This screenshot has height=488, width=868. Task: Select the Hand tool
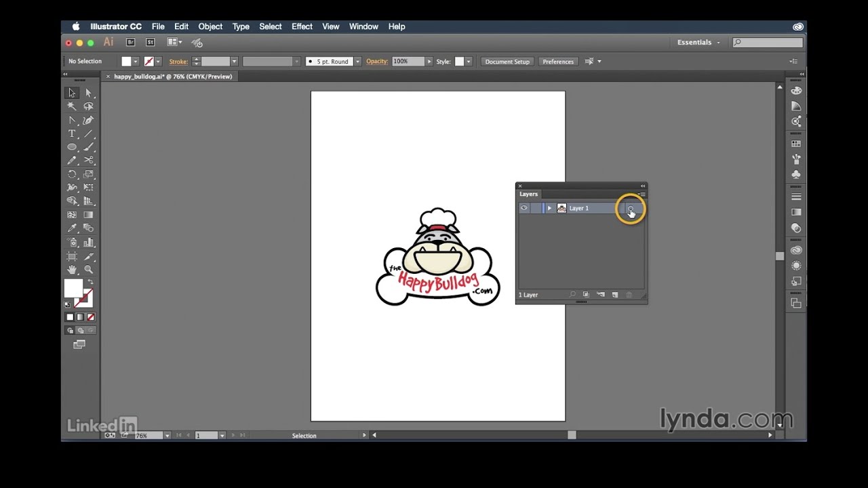click(x=72, y=270)
